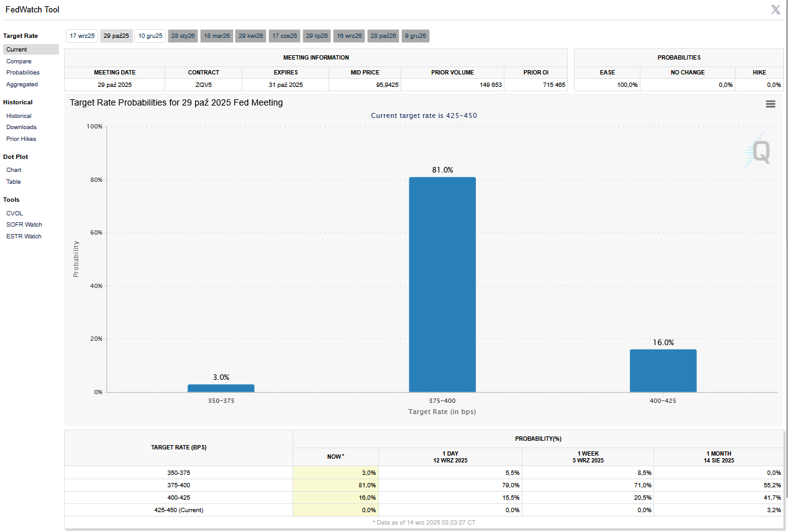Switch to the 10 gru25 meeting tab
The width and height of the screenshot is (792, 532).
[150, 36]
